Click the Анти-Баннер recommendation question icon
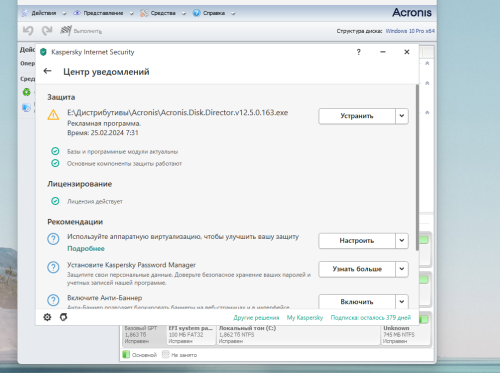The width and height of the screenshot is (500, 373). click(53, 300)
